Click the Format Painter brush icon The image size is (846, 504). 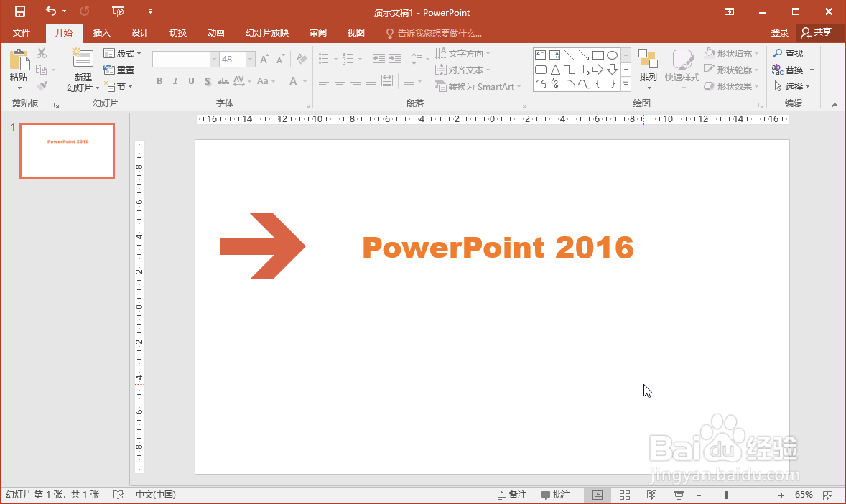(42, 86)
